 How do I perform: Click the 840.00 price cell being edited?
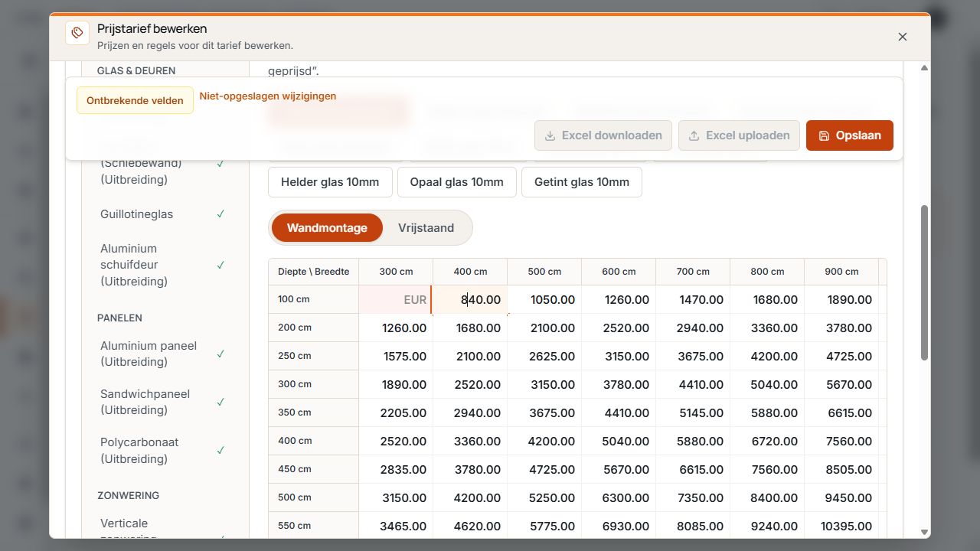470,300
